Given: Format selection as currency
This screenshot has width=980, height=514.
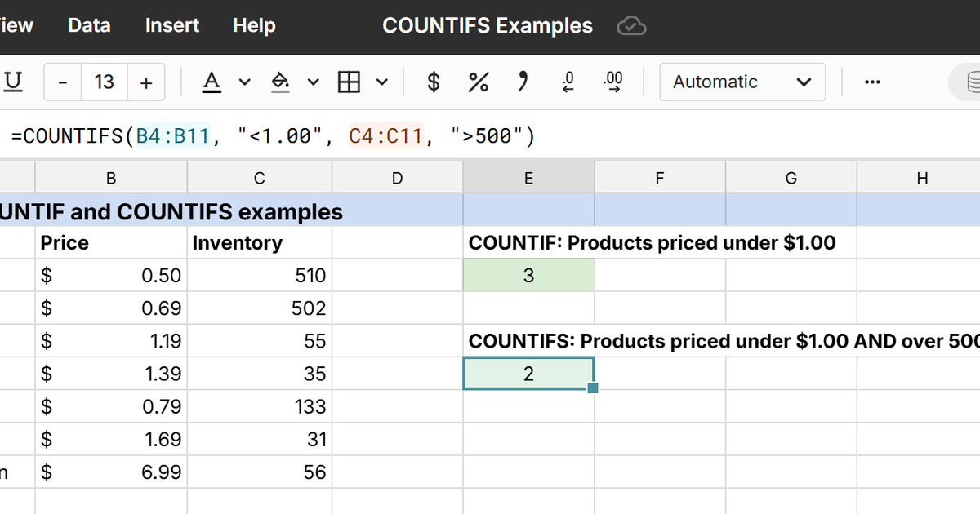Looking at the screenshot, I should (434, 82).
